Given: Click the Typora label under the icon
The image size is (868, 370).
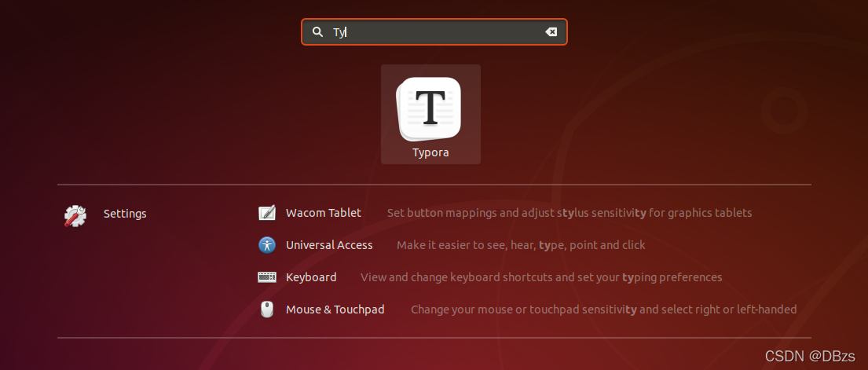Looking at the screenshot, I should [x=430, y=152].
